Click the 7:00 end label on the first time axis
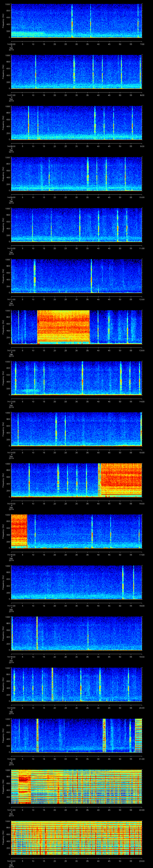Screen dimensions: 153x868 click(x=142, y=44)
